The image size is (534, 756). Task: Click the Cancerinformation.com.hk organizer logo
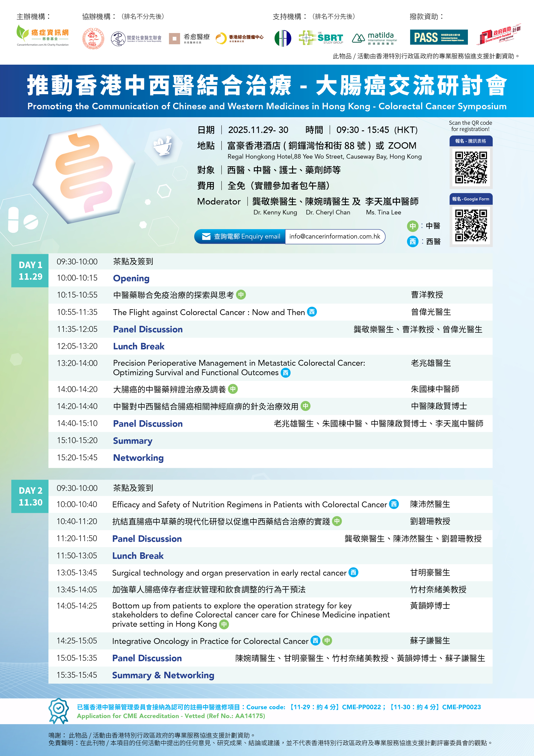coord(43,36)
